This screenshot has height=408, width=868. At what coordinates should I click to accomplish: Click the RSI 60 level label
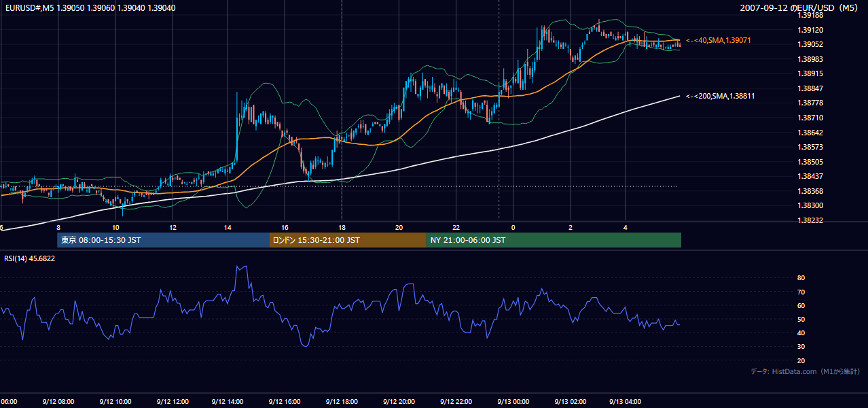coord(801,305)
